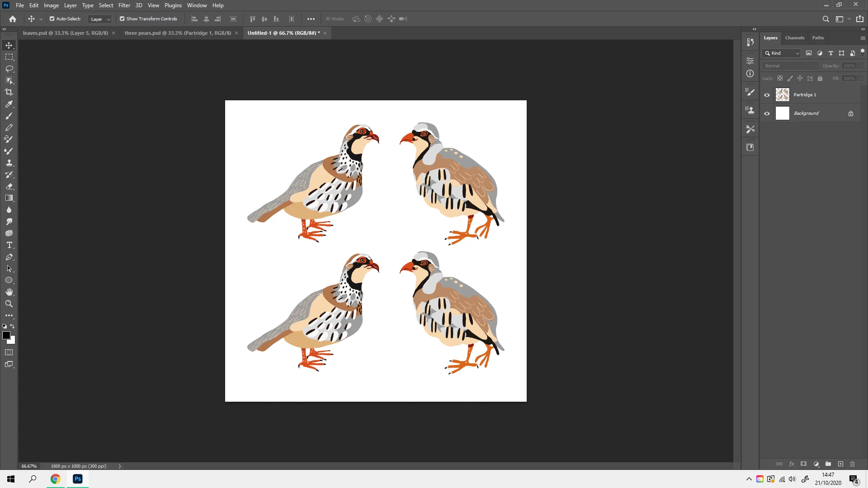Select the Eyedropper tool
Screen dimensions: 868x488
point(9,104)
